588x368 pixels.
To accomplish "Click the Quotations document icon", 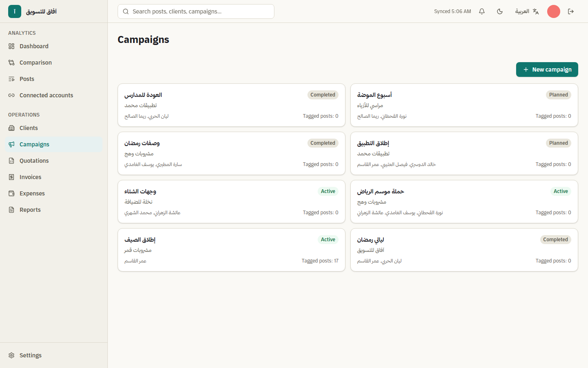I will tap(11, 161).
